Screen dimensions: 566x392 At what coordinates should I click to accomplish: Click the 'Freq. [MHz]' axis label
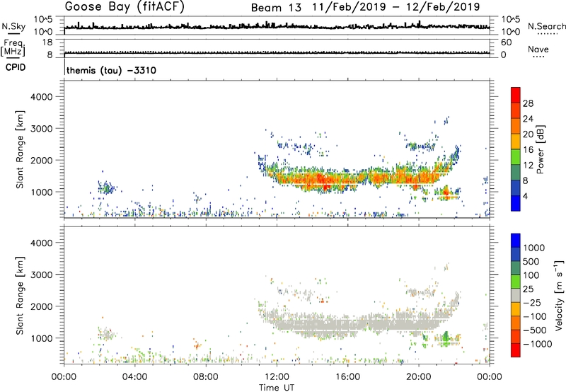pos(13,48)
